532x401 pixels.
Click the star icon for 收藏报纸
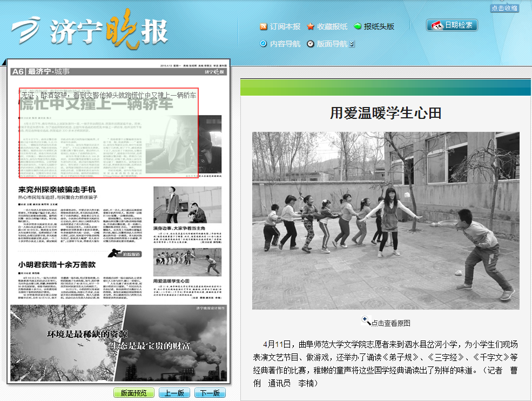point(311,26)
